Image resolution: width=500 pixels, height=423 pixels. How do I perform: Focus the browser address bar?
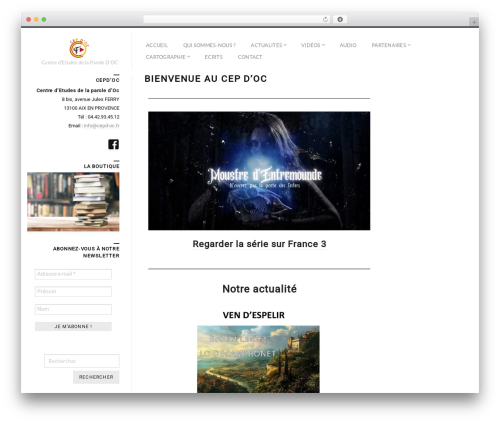233,19
